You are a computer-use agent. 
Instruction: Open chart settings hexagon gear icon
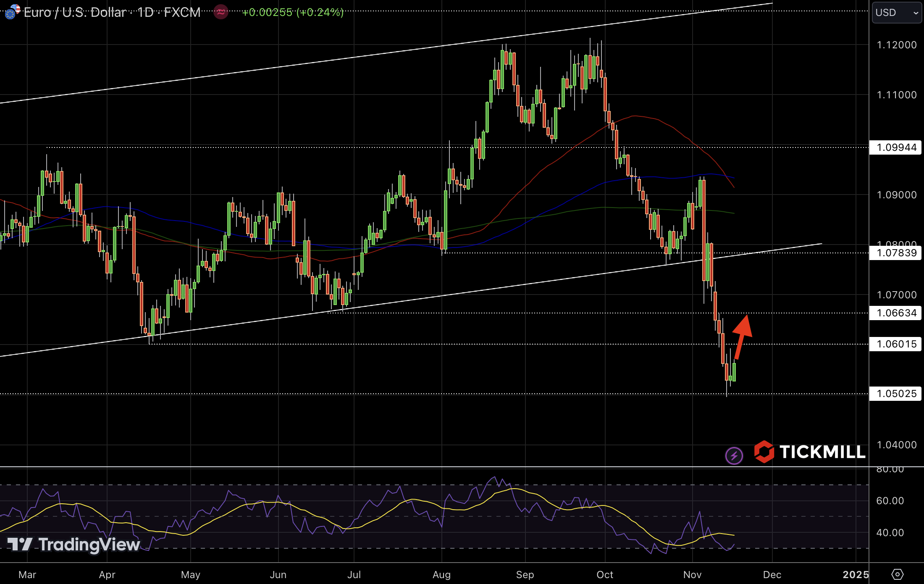pos(897,574)
